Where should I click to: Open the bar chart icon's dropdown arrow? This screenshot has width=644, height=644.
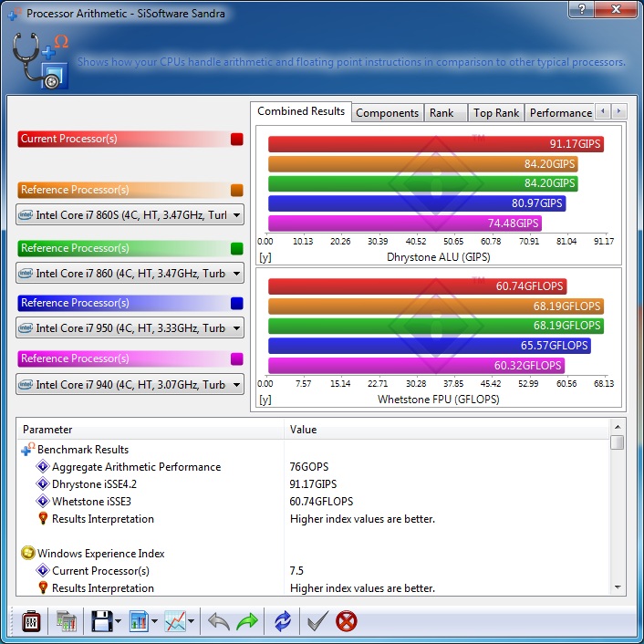155,621
